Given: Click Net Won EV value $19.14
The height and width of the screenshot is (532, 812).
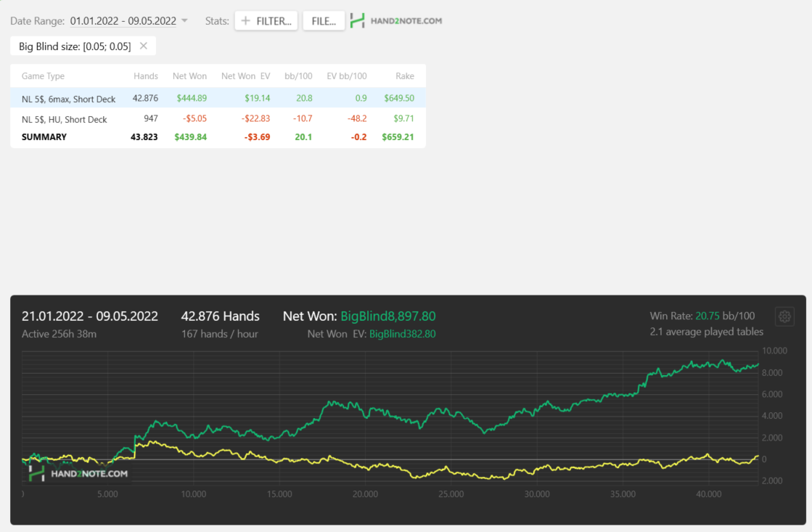Looking at the screenshot, I should 257,98.
